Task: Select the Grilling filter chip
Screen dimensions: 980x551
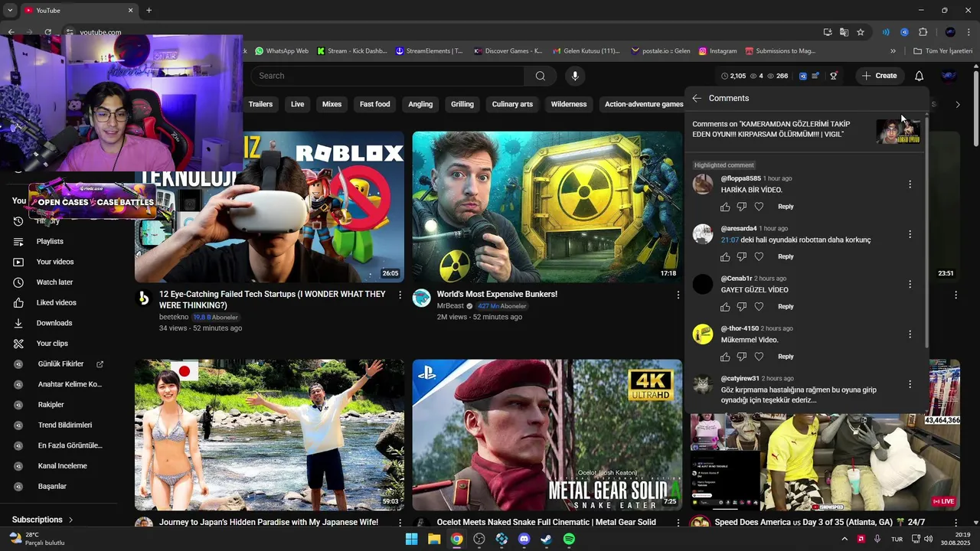Action: 462,104
